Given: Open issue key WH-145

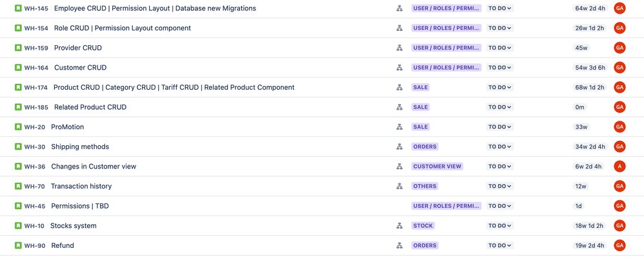Looking at the screenshot, I should point(36,8).
